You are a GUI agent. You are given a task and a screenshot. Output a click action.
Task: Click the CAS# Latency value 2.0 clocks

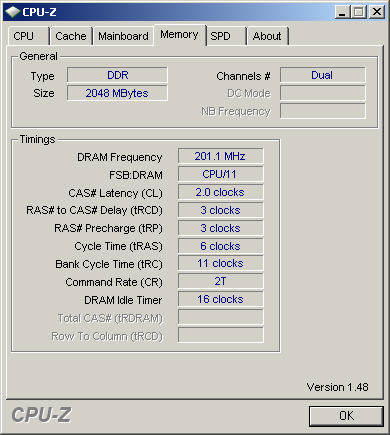click(x=220, y=192)
